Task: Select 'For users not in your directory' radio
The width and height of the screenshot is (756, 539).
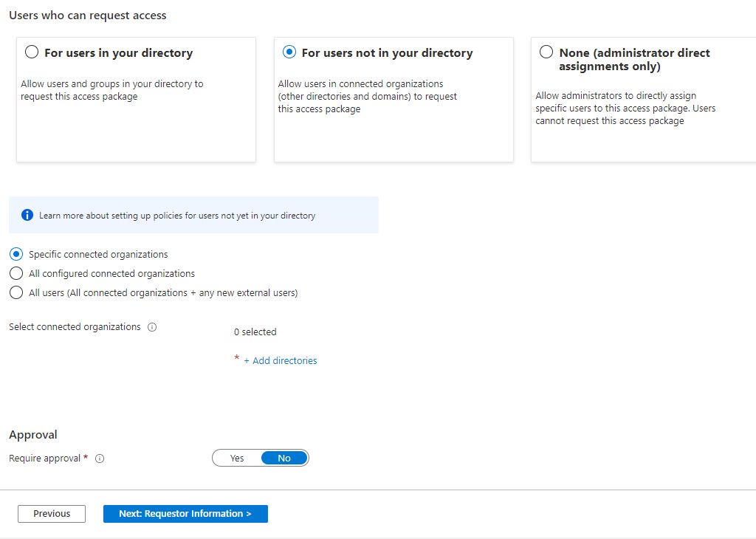Action: click(x=289, y=52)
